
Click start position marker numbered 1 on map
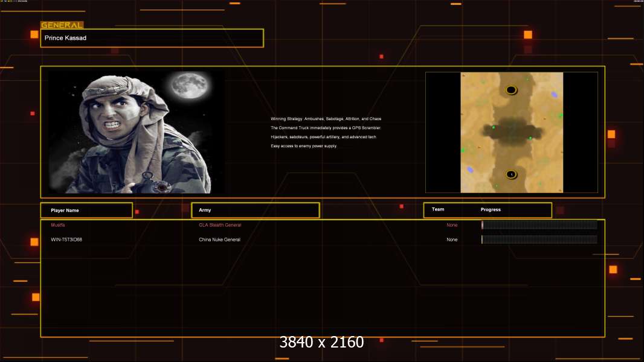511,174
